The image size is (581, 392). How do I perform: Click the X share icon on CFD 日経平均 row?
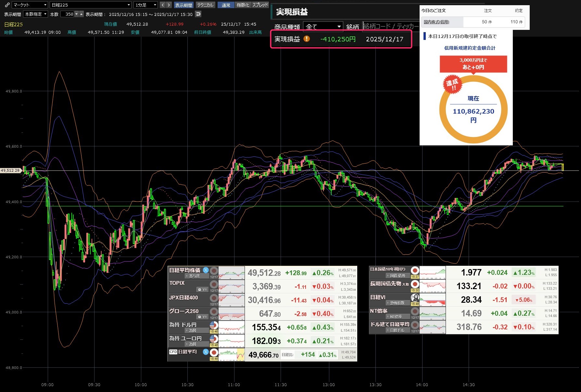tap(206, 351)
